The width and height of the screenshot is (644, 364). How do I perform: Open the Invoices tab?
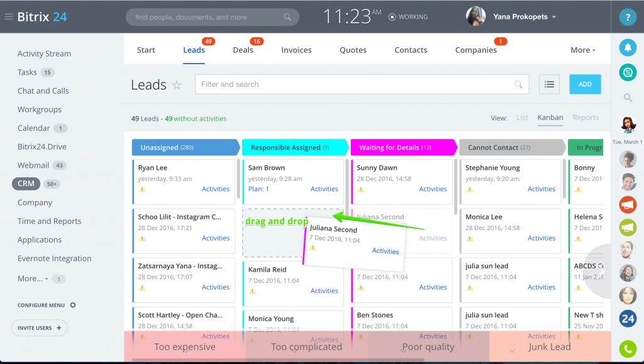pyautogui.click(x=296, y=50)
